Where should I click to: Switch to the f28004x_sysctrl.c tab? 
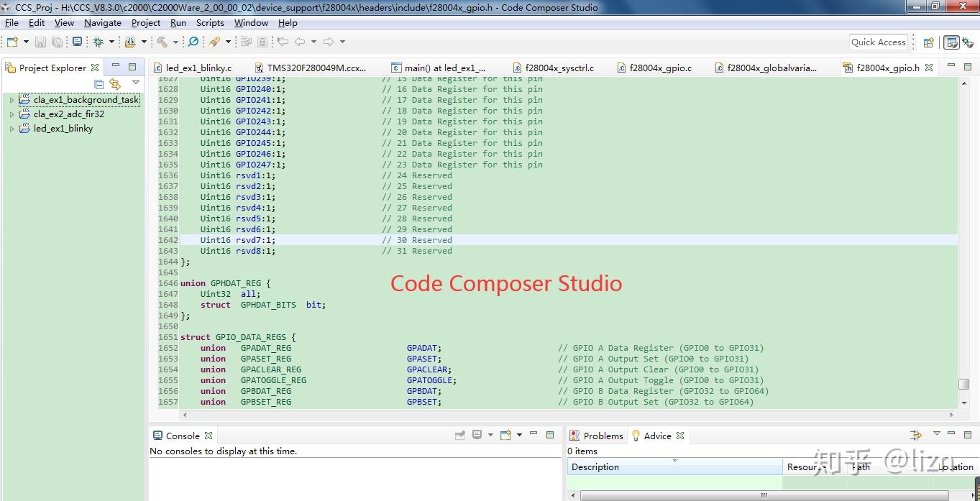(x=552, y=68)
